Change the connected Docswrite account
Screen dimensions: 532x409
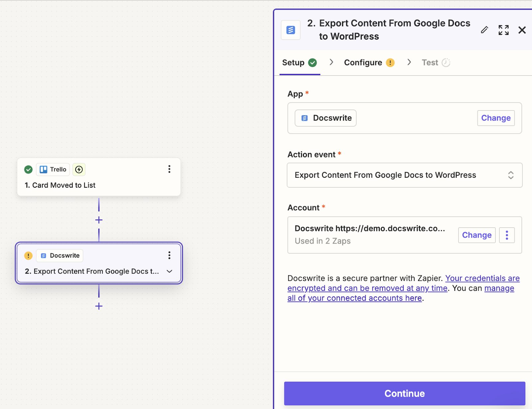pos(476,235)
